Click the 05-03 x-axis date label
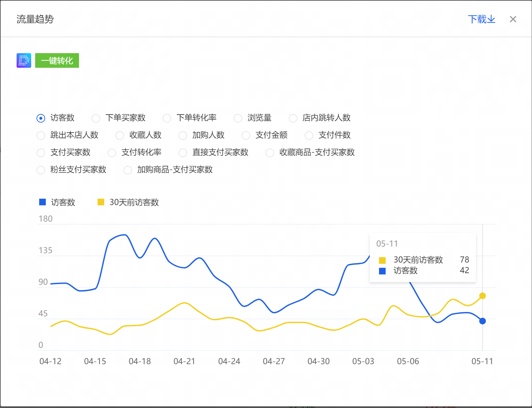Screen dimensions: 532x408 point(363,361)
